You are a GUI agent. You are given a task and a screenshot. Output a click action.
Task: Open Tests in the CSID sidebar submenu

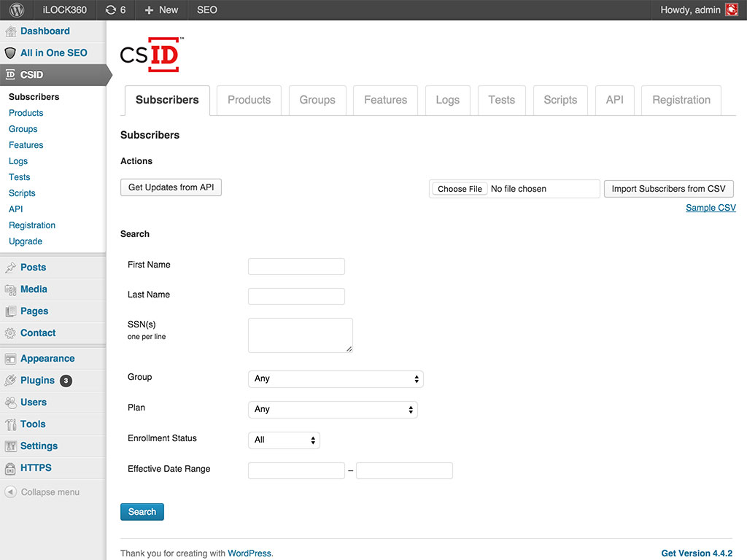tap(19, 177)
